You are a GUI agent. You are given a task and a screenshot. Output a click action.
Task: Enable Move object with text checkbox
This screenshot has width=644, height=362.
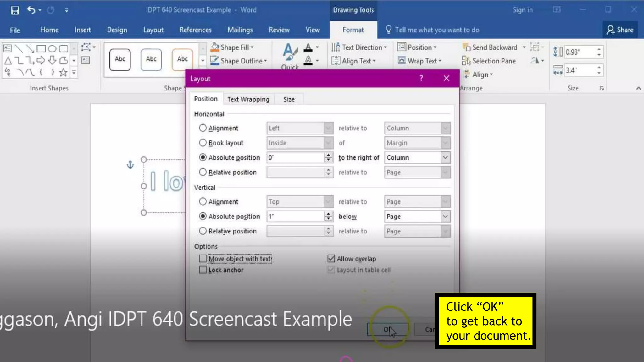pos(203,259)
